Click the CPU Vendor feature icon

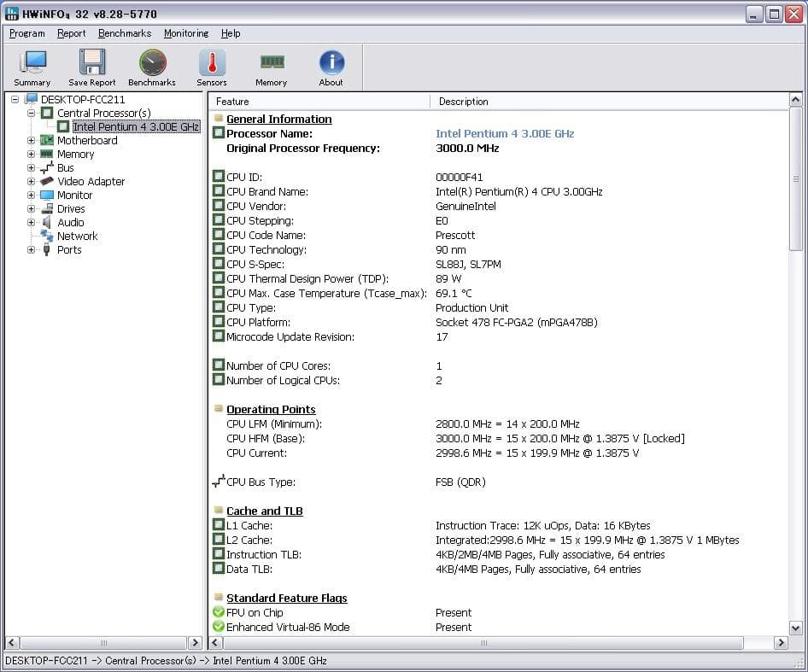point(219,206)
